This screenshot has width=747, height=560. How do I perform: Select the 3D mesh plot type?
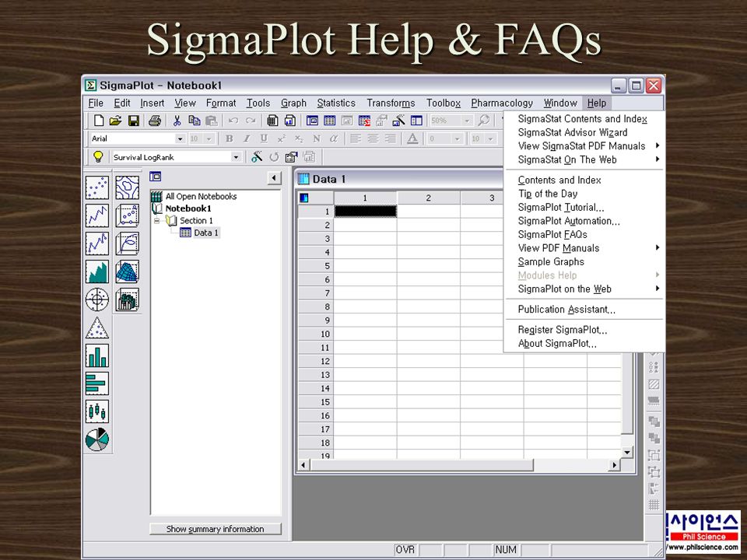127,271
